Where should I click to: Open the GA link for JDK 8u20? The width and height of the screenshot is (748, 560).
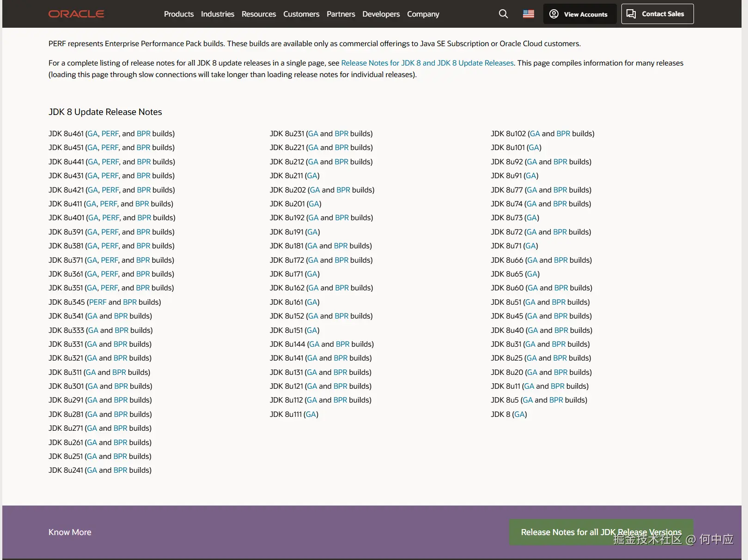(x=532, y=372)
